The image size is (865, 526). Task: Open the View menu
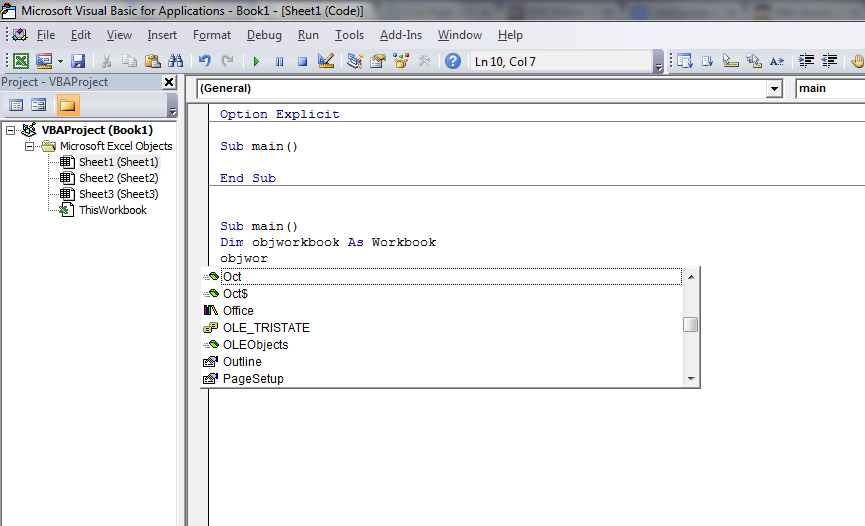119,35
